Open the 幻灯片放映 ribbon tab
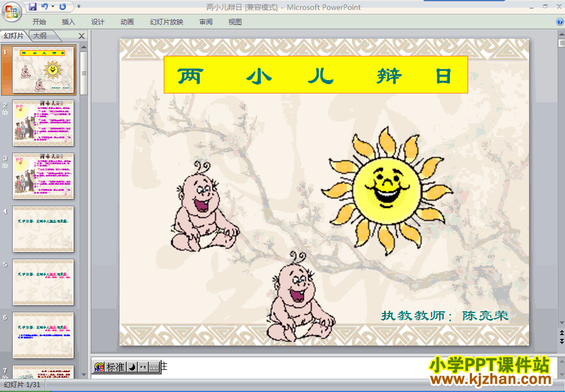This screenshot has width=565, height=392. tap(167, 22)
